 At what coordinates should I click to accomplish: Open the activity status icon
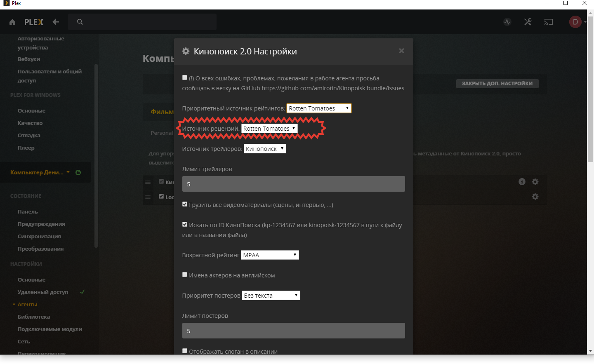(507, 22)
